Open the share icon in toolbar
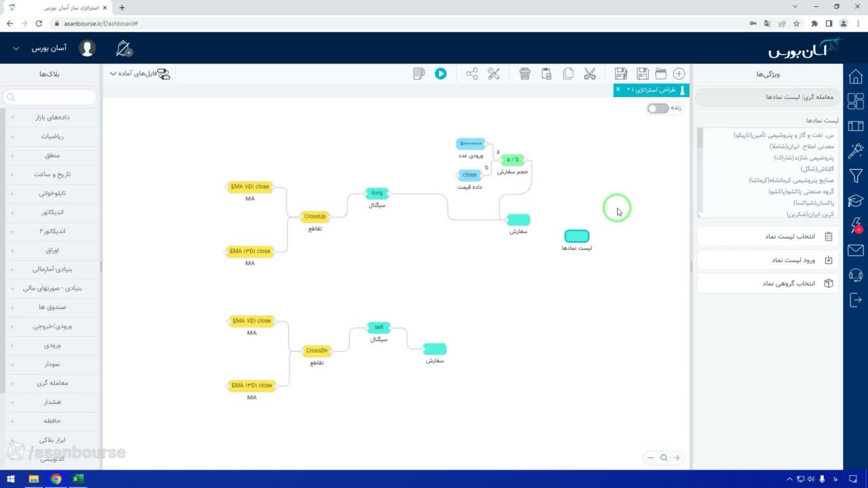 (472, 74)
